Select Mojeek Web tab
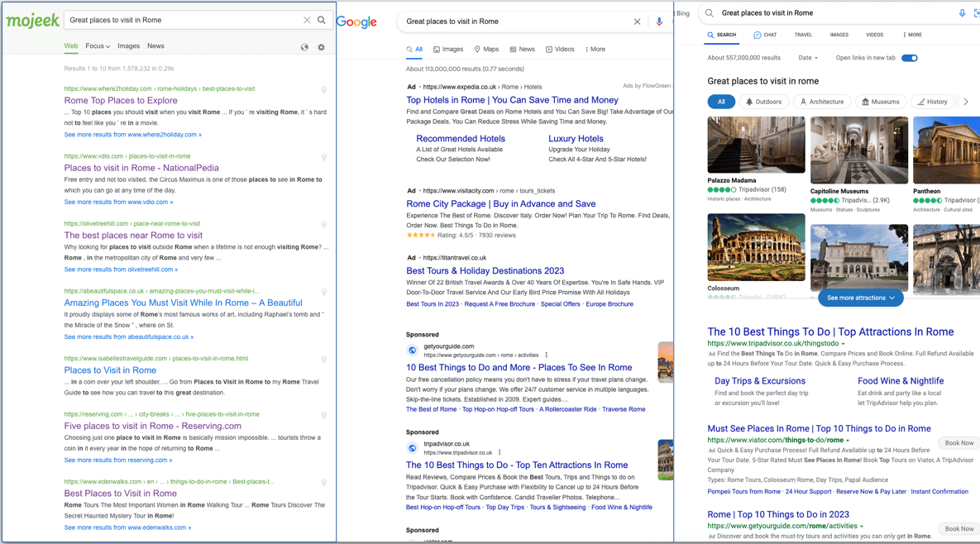 pyautogui.click(x=70, y=46)
